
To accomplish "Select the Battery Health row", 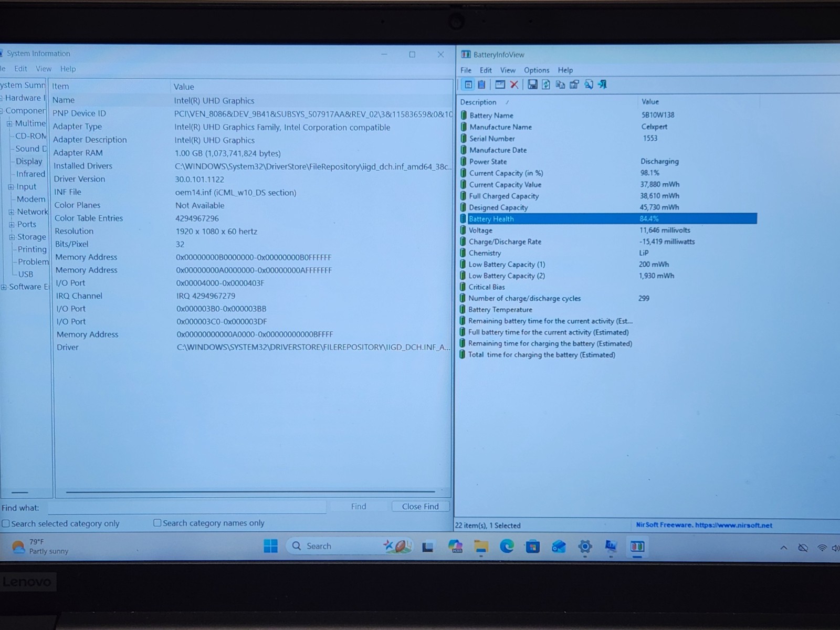I will (x=608, y=219).
